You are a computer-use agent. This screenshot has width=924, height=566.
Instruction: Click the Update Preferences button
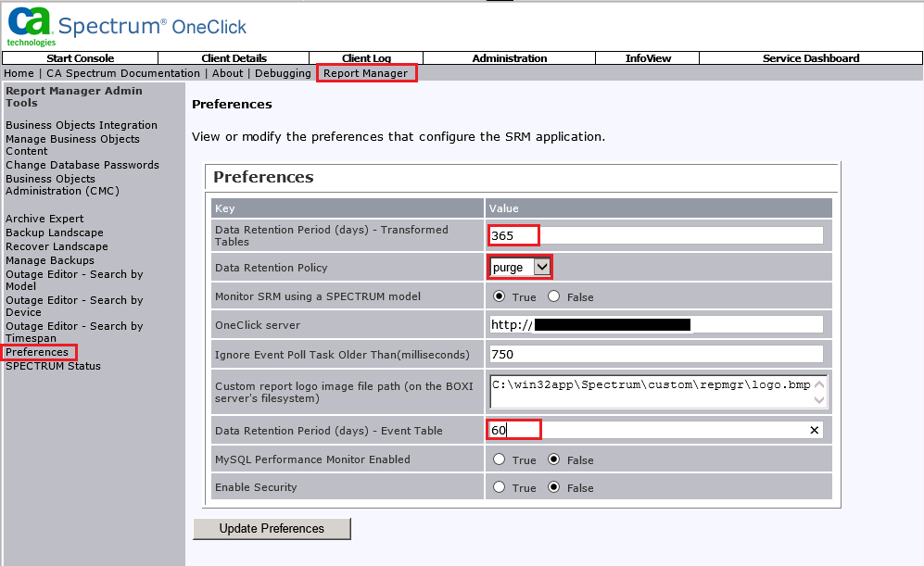[x=272, y=528]
